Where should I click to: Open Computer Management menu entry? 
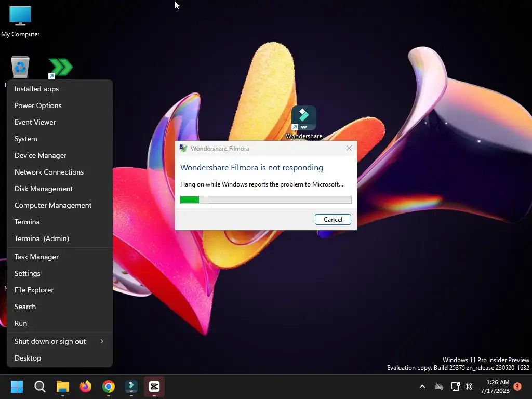[x=60, y=205]
